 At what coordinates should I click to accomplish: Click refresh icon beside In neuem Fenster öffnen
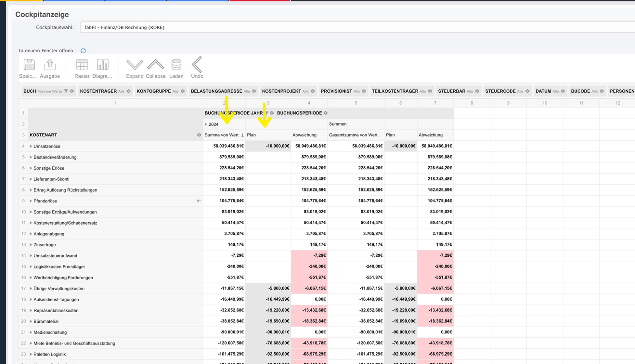83,51
